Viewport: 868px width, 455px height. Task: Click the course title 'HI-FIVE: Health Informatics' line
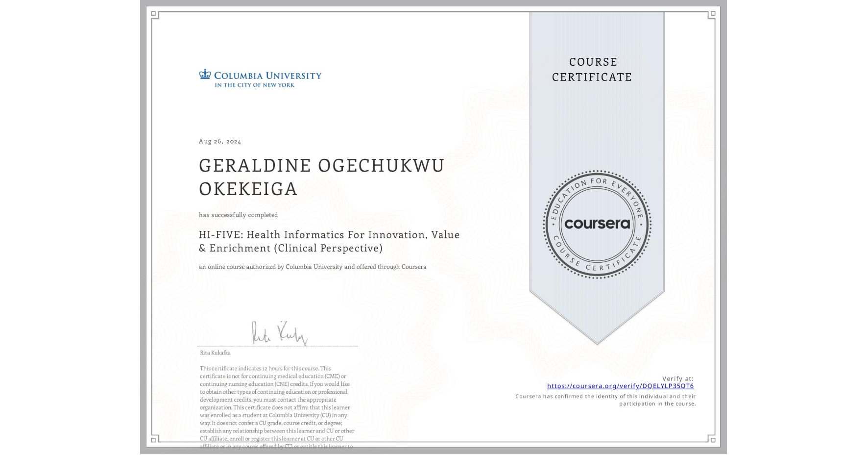coord(329,234)
